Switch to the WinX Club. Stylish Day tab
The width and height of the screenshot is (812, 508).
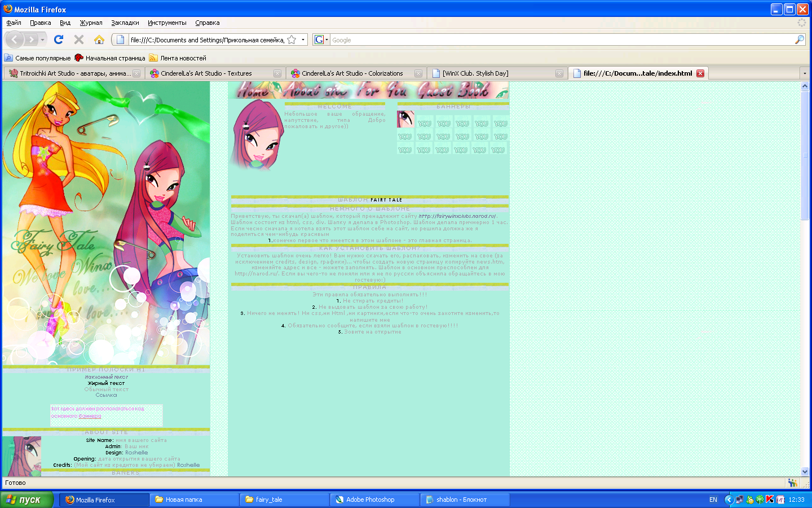click(x=496, y=73)
